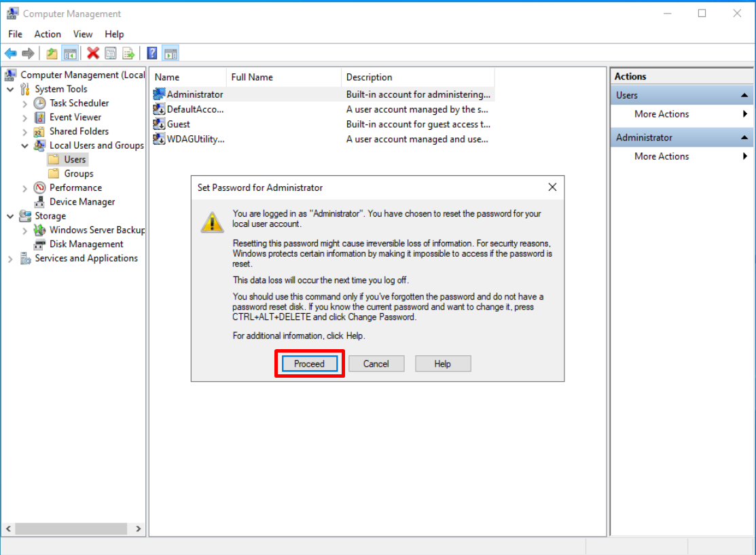Expand the Shared Folders tree node
Image resolution: width=756 pixels, height=555 pixels.
point(24,132)
